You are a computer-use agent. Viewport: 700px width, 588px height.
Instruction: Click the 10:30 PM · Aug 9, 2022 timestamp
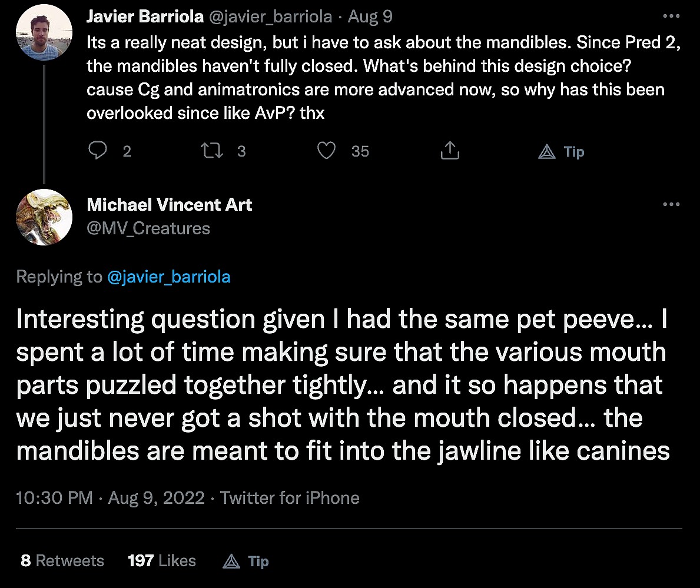(110, 498)
